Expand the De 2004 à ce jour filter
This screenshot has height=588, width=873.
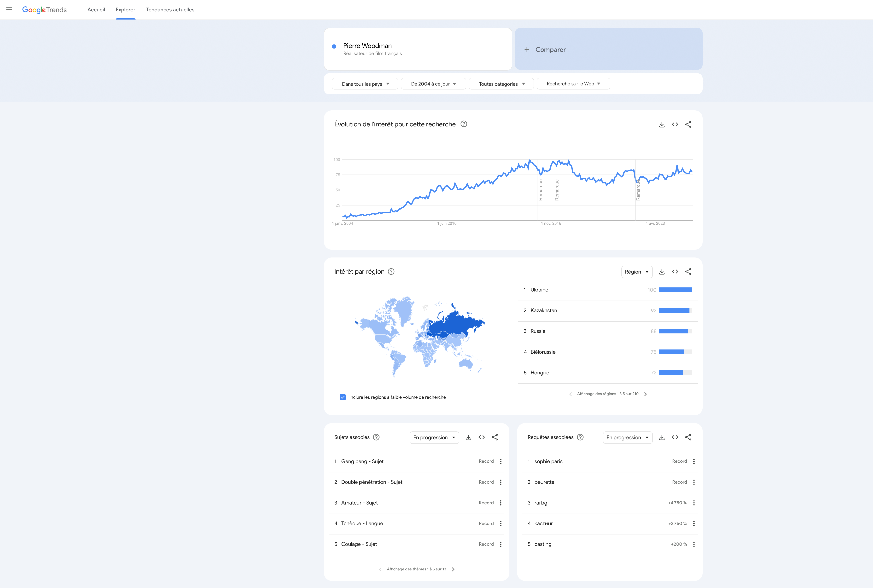pyautogui.click(x=433, y=84)
